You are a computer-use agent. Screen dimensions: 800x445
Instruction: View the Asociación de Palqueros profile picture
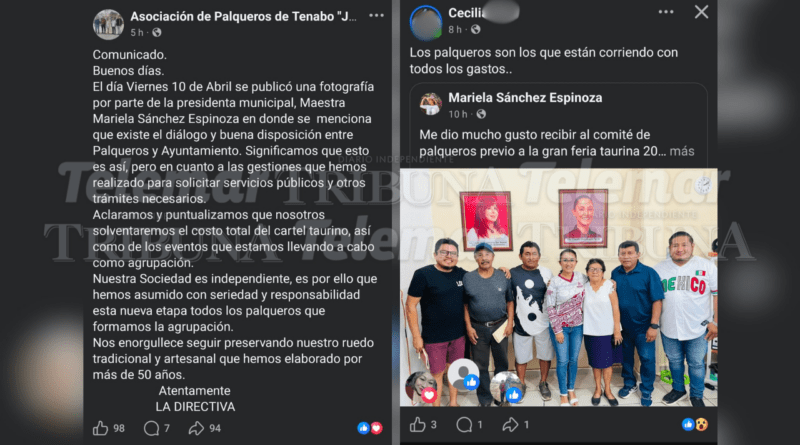tap(108, 24)
